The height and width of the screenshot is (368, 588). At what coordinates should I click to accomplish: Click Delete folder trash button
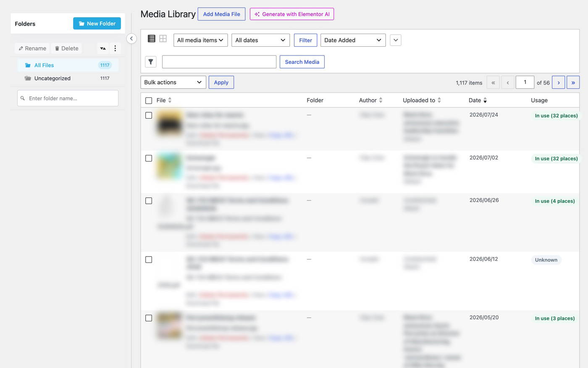(67, 48)
